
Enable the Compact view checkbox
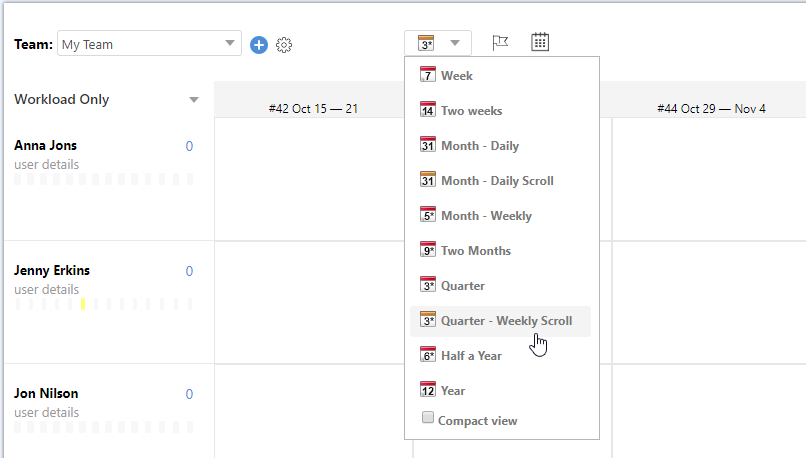(428, 418)
